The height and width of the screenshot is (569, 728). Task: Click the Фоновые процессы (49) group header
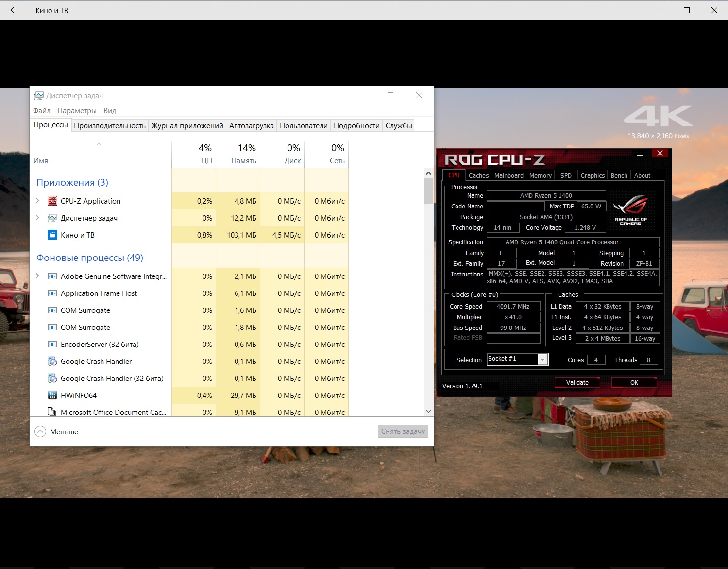(x=90, y=258)
